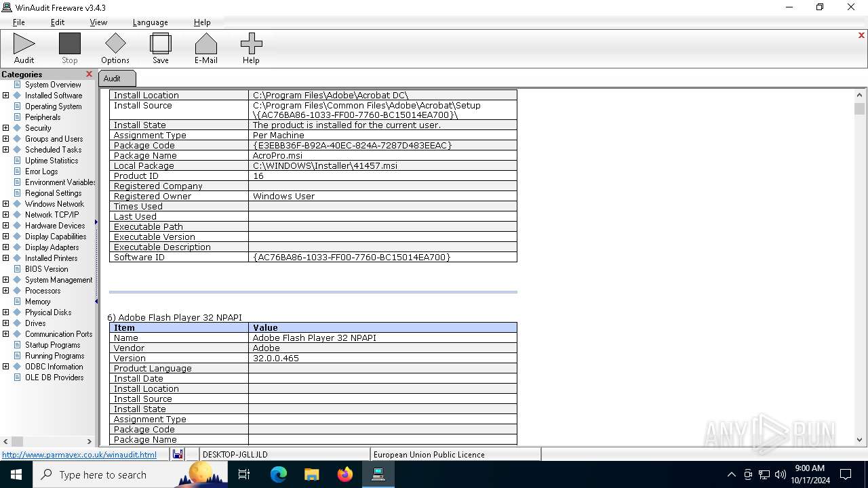
Task: Click the save disk icon in status bar
Action: coord(178,454)
